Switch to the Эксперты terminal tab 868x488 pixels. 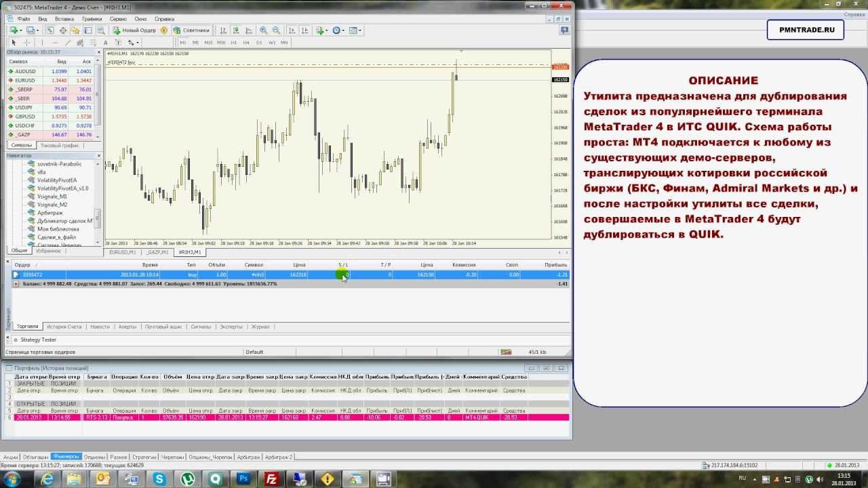tap(231, 327)
